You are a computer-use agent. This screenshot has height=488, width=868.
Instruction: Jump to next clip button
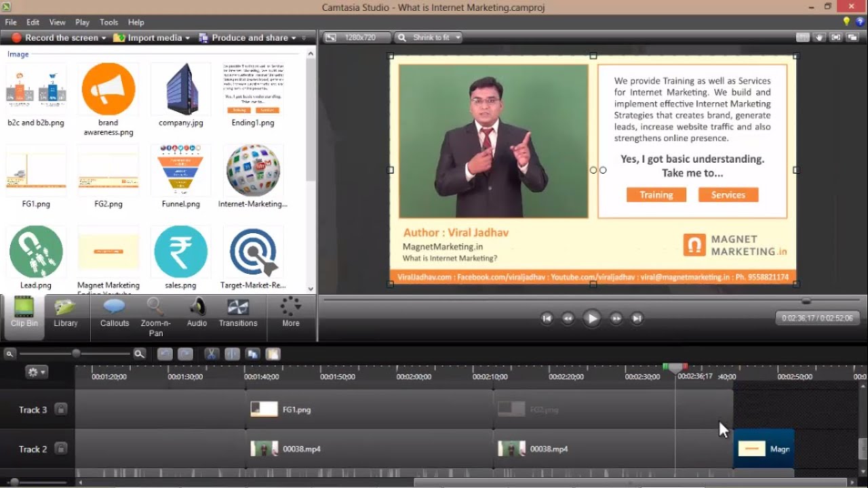pyautogui.click(x=637, y=319)
